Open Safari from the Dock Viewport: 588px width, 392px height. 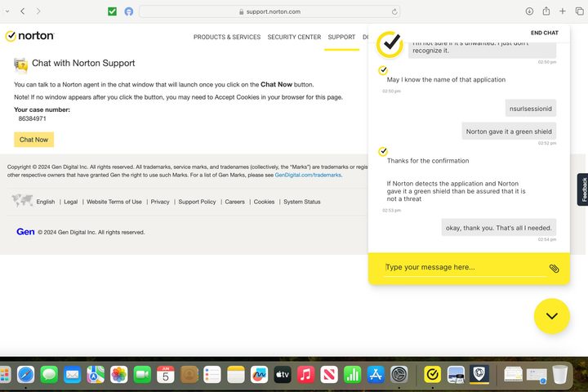point(25,374)
